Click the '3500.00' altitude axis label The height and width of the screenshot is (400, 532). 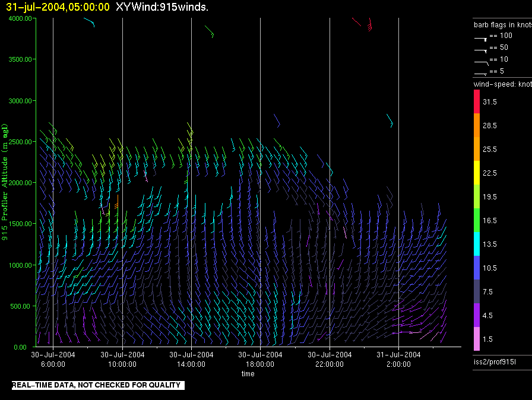coord(20,59)
